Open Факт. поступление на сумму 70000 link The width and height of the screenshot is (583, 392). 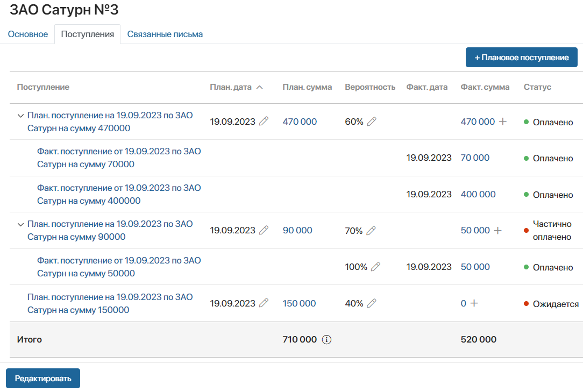pyautogui.click(x=119, y=158)
